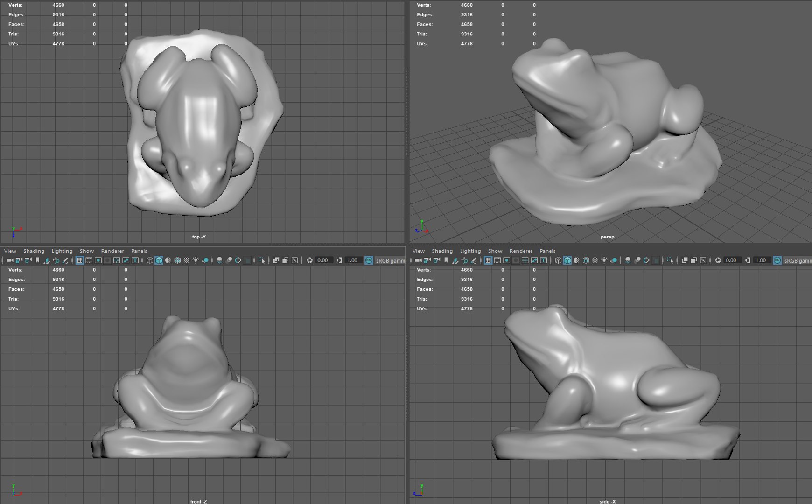The width and height of the screenshot is (812, 504).
Task: Toggle X-Ray mode in front panel toolbar
Action: pyautogui.click(x=276, y=260)
